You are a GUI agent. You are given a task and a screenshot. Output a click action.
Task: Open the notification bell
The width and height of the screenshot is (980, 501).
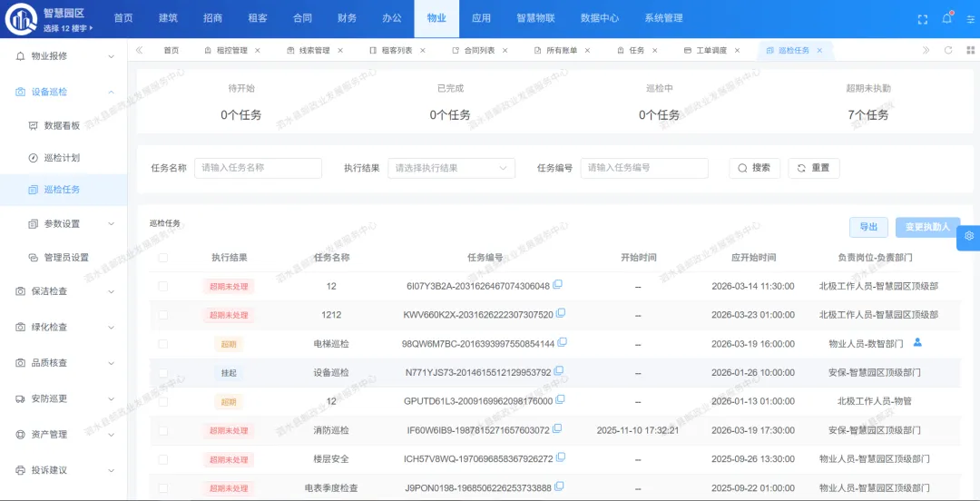pos(946,19)
